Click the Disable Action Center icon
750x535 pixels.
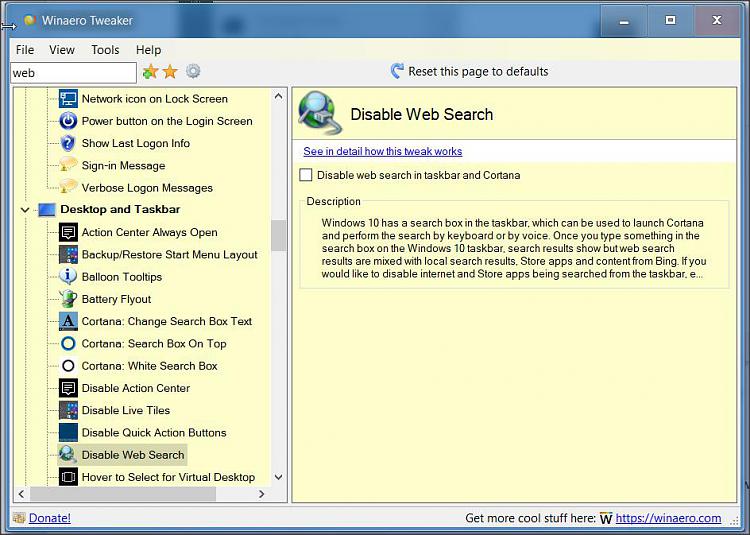pyautogui.click(x=68, y=388)
